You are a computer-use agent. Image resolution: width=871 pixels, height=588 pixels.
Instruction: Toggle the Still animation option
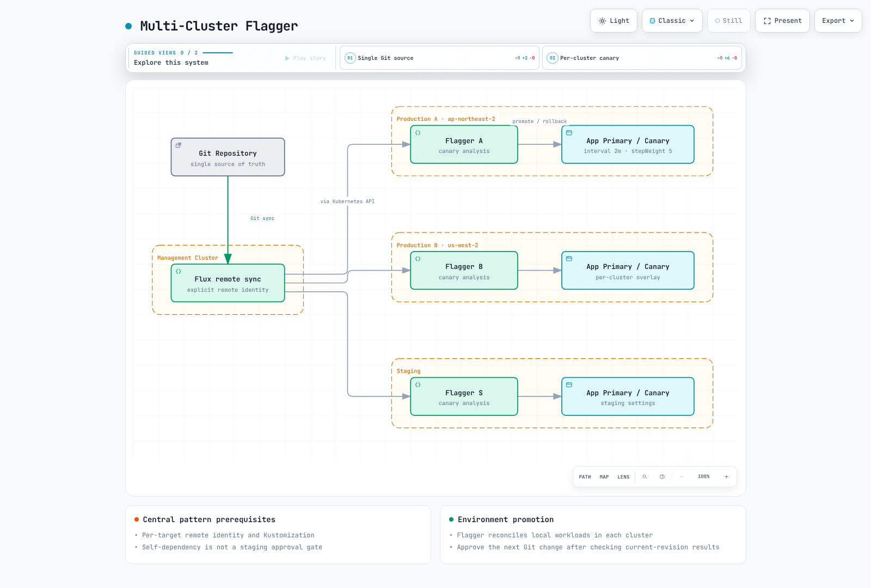[x=728, y=21]
